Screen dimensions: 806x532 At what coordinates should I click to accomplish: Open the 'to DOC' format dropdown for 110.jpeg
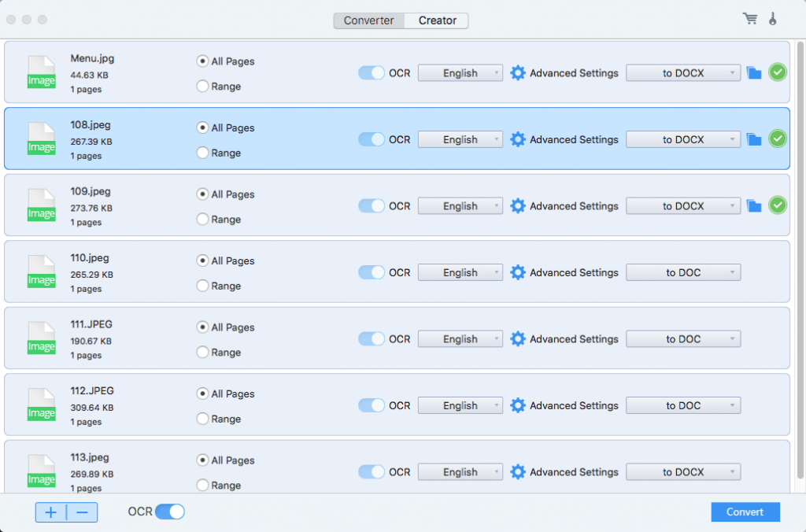tap(683, 272)
